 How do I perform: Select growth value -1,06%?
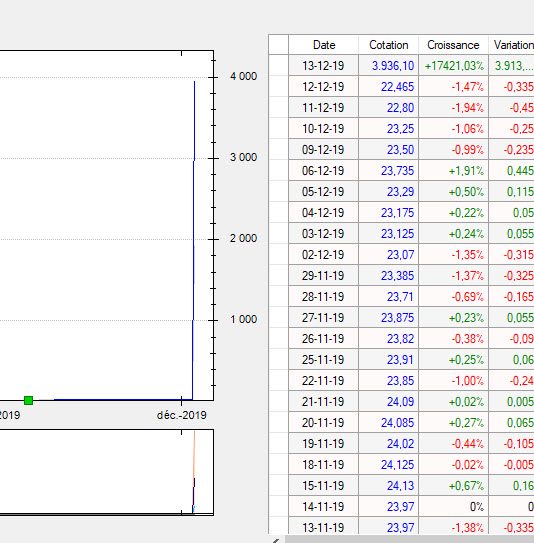453,128
